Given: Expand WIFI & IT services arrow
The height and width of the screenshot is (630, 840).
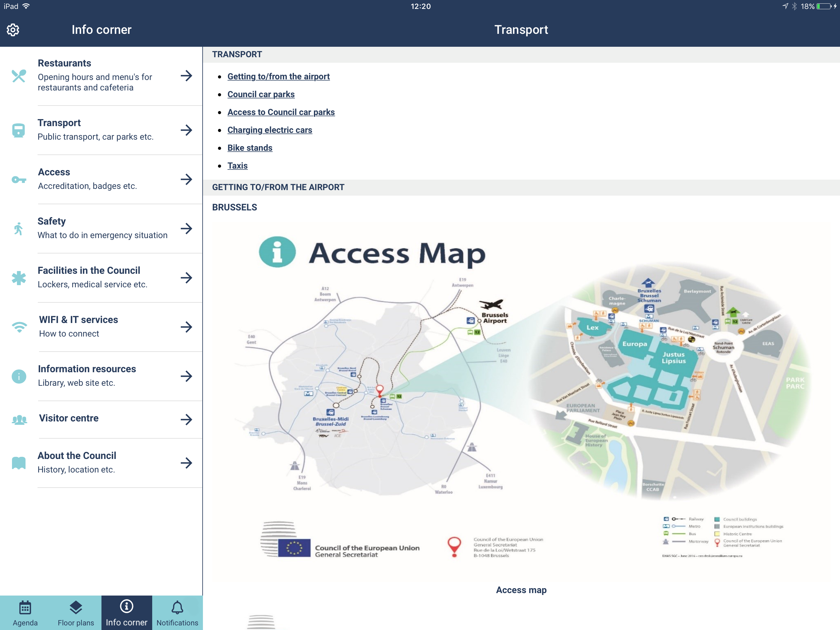Looking at the screenshot, I should point(186,327).
